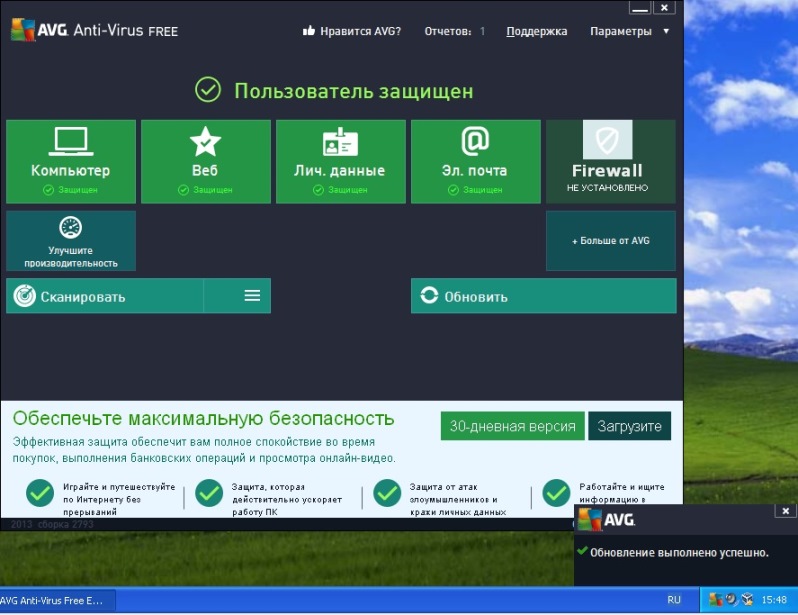The width and height of the screenshot is (798, 615).
Task: Click checkmark beside Играйте и путешествуйте
Action: point(40,493)
